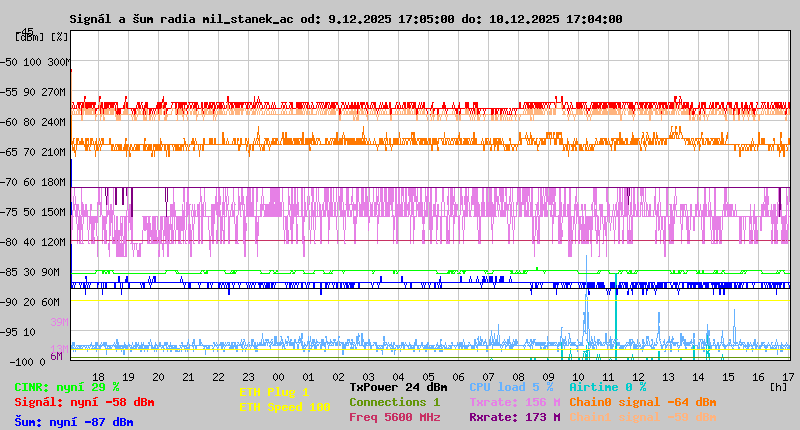The image size is (800, 430).
Task: Click the '03' hour tick on time axis
Action: tap(368, 377)
